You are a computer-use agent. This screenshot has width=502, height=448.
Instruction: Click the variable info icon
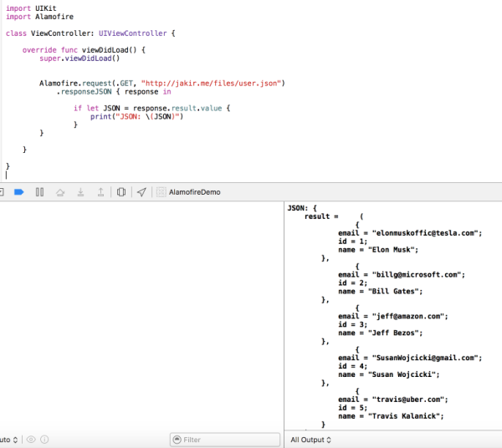pos(44,439)
